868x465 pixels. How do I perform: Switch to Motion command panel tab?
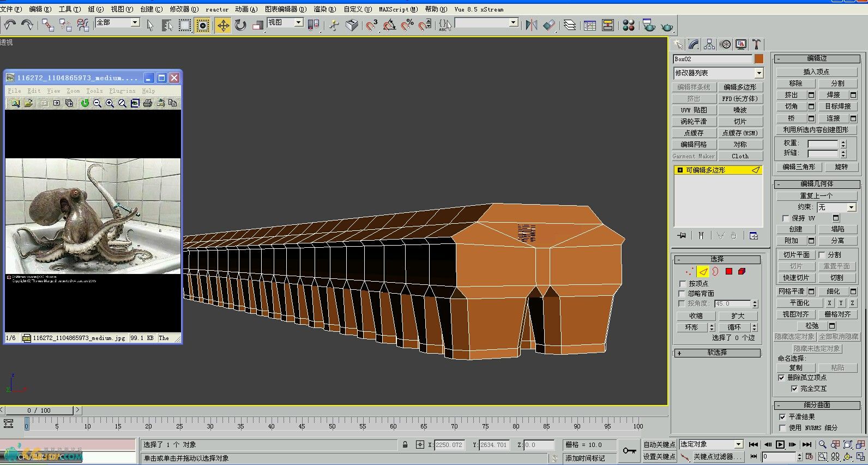tap(725, 44)
